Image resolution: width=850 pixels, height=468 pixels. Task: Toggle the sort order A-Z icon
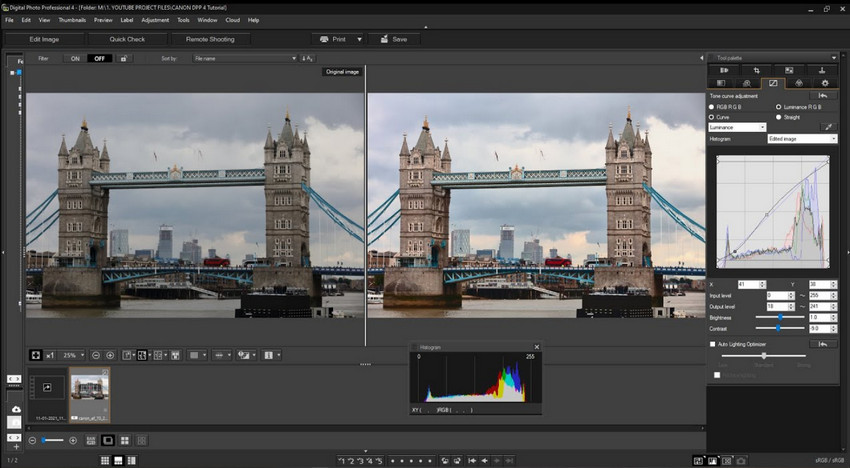(307, 59)
